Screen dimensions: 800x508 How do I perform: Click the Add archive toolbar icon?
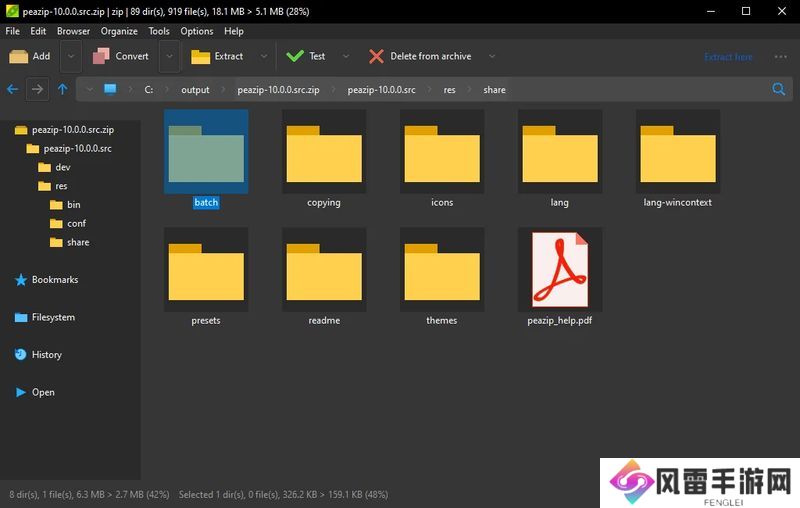pos(20,56)
